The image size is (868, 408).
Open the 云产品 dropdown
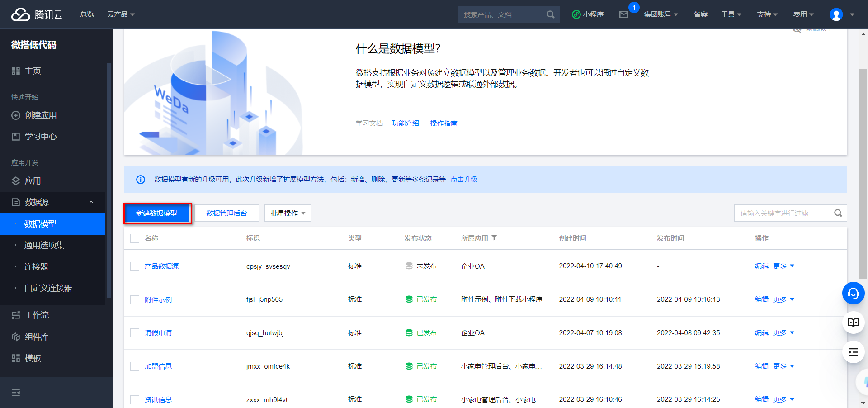point(121,14)
